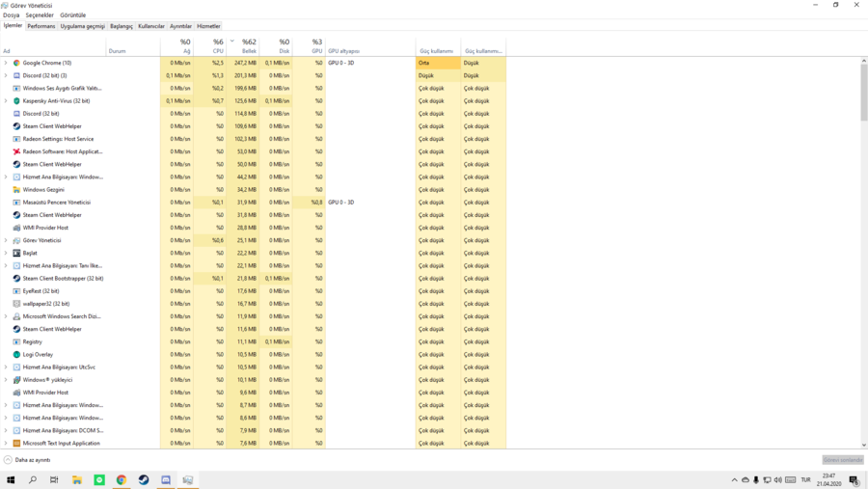Open the Görüntüle menu

(x=72, y=15)
